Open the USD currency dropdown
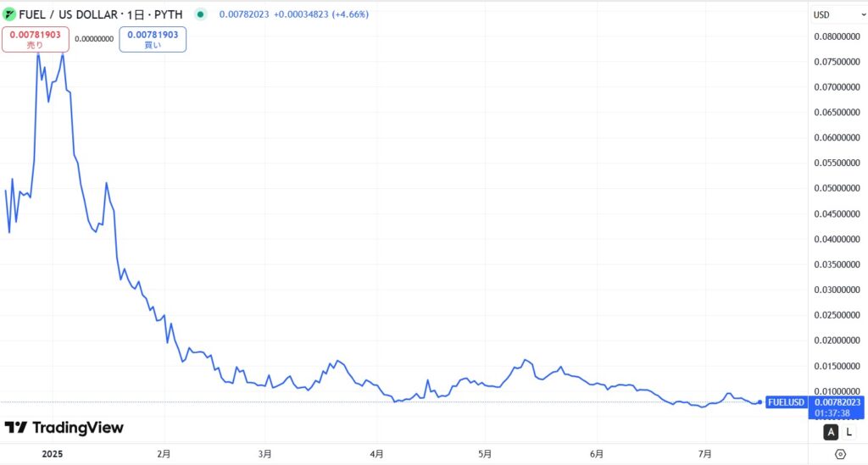This screenshot has height=465, width=868. 838,15
